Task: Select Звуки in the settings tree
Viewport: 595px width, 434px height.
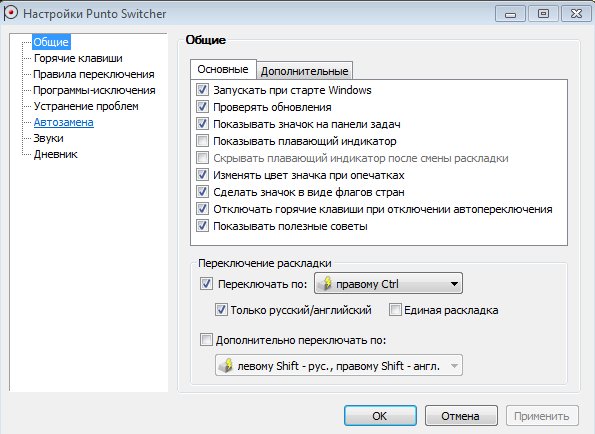Action: click(x=49, y=138)
